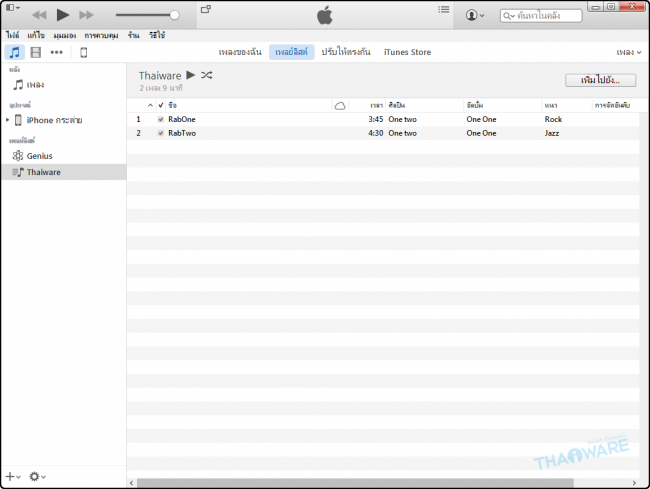Open the MiniPlayer window icon
Image resolution: width=650 pixels, height=489 pixels.
click(x=206, y=10)
